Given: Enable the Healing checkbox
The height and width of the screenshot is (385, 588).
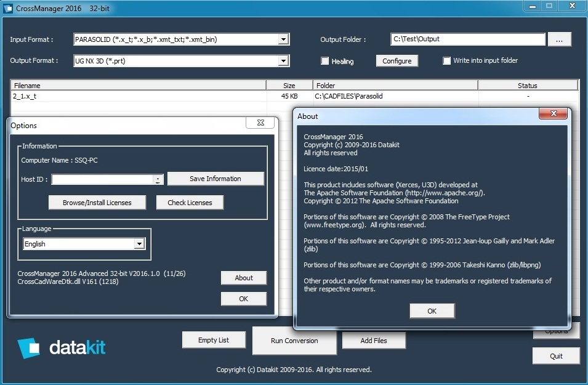Looking at the screenshot, I should pos(324,61).
